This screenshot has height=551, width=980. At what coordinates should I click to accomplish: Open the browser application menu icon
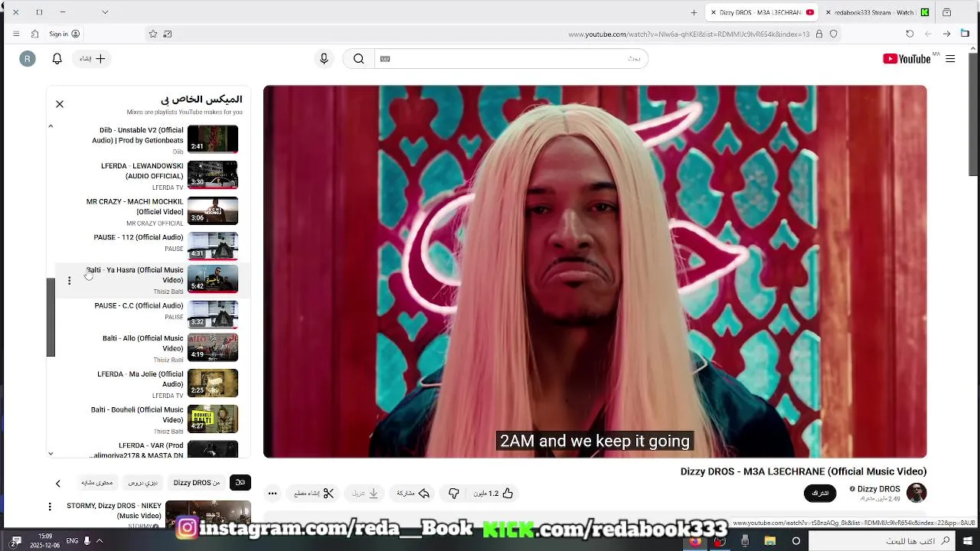(x=16, y=34)
